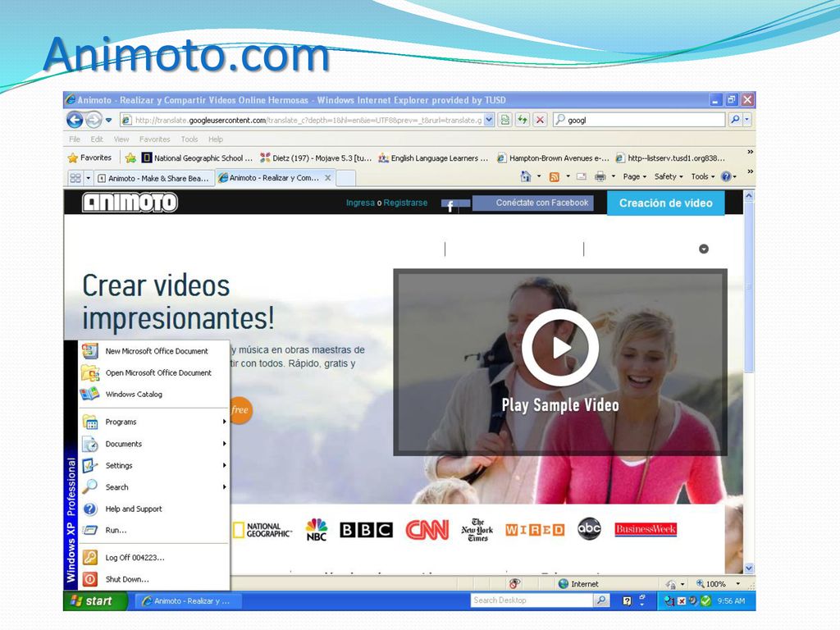Open the http--listserv.tusd1.org favorite
This screenshot has height=630, width=840.
click(670, 158)
